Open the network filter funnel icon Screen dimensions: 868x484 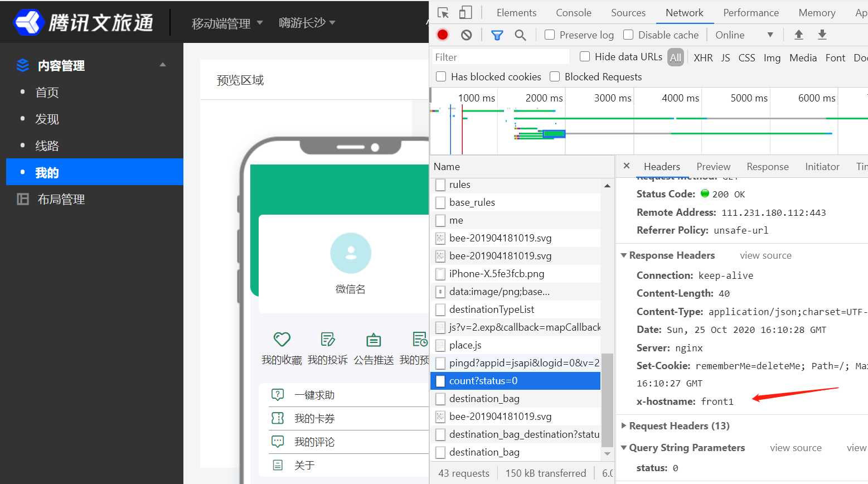pos(497,34)
